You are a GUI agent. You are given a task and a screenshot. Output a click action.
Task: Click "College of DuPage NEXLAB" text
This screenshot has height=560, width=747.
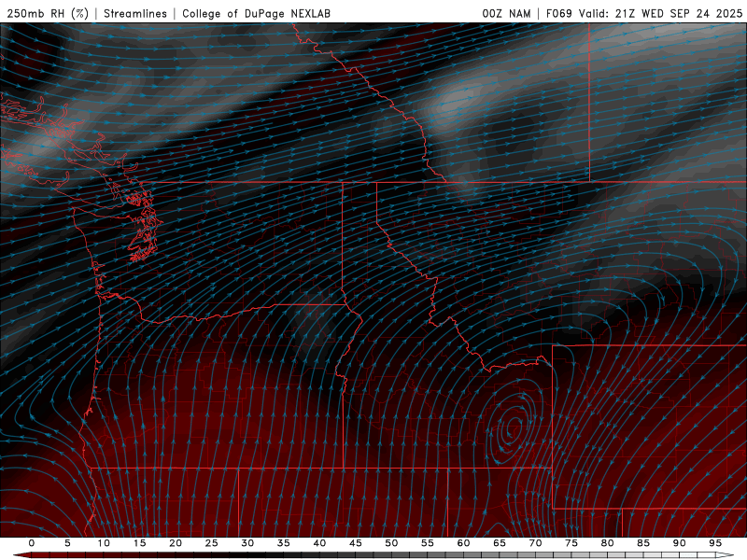point(256,13)
